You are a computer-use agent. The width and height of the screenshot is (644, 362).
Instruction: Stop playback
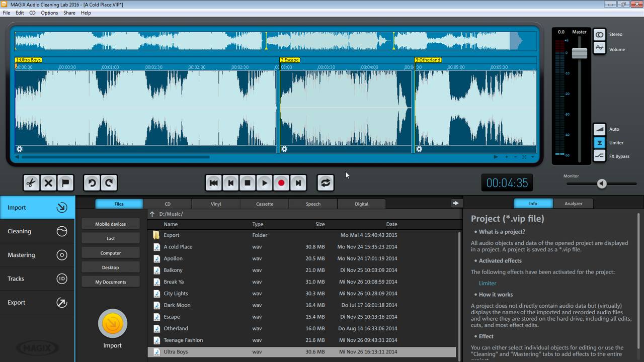(248, 183)
